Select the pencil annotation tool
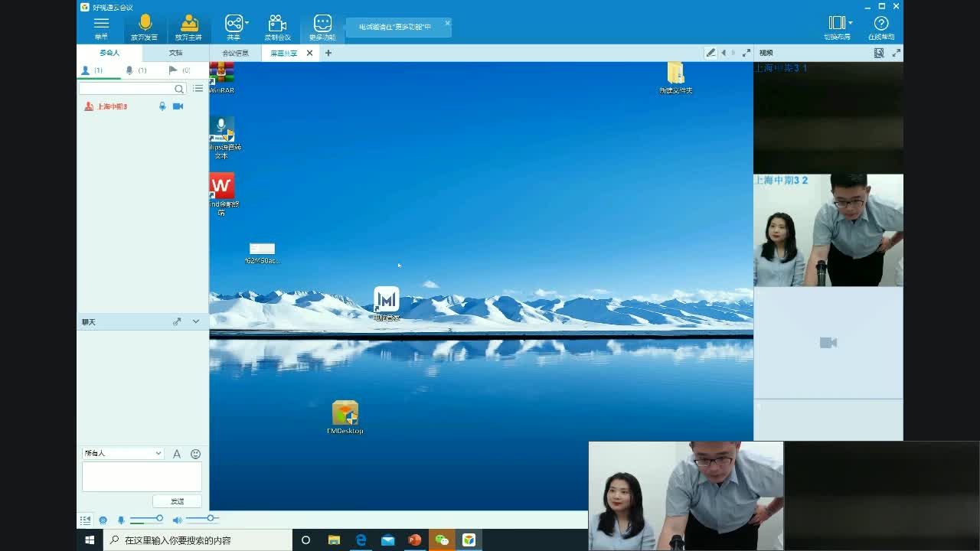The height and width of the screenshot is (551, 980). point(710,53)
